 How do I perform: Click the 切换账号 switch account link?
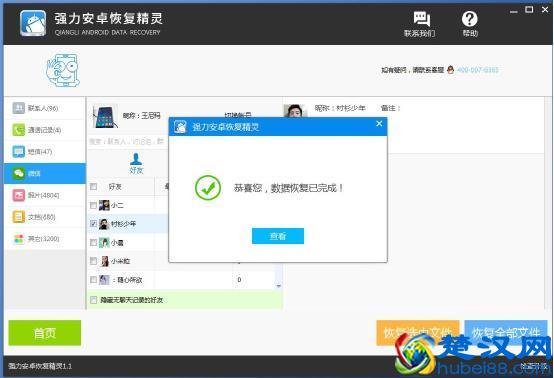click(x=238, y=115)
